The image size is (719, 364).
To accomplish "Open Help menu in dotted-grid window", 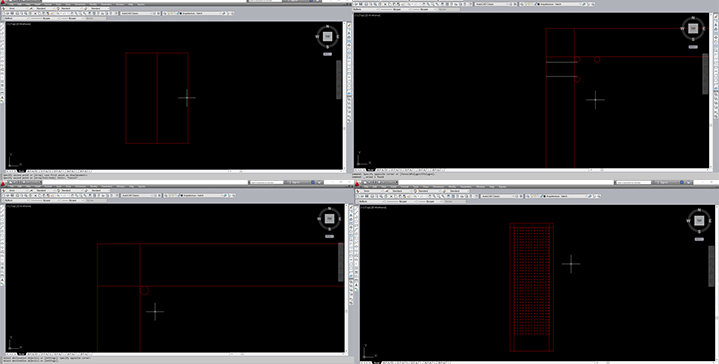I will click(x=492, y=187).
